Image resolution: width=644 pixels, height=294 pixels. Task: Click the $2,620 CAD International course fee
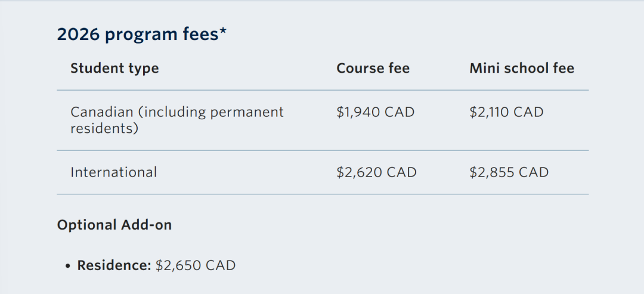coord(376,173)
